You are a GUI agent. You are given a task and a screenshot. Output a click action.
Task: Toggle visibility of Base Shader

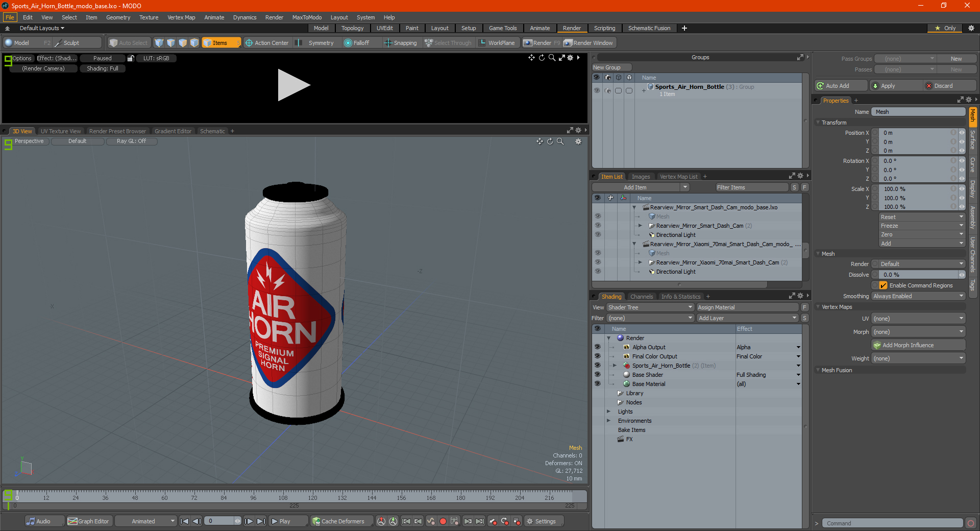597,375
